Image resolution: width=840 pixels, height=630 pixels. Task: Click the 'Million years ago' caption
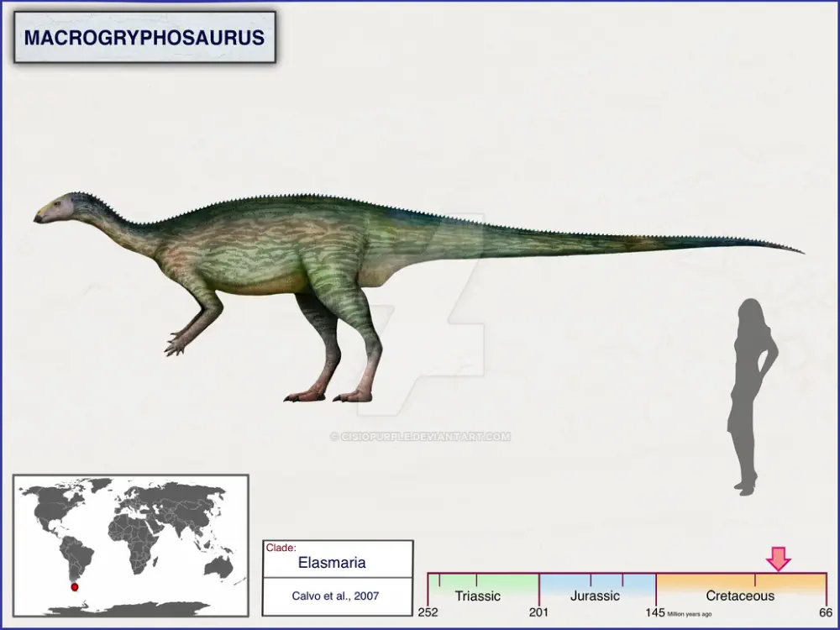coord(690,615)
